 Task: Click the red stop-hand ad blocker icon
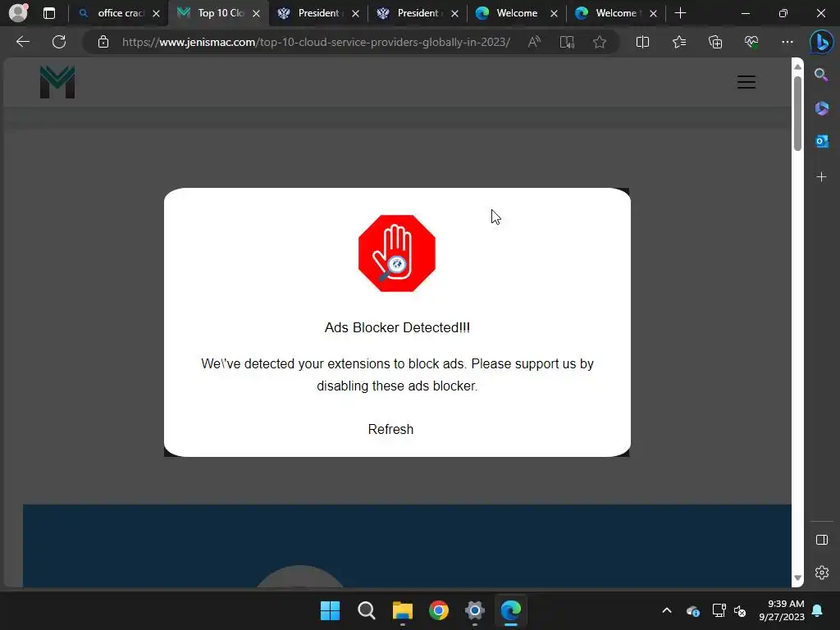point(396,253)
